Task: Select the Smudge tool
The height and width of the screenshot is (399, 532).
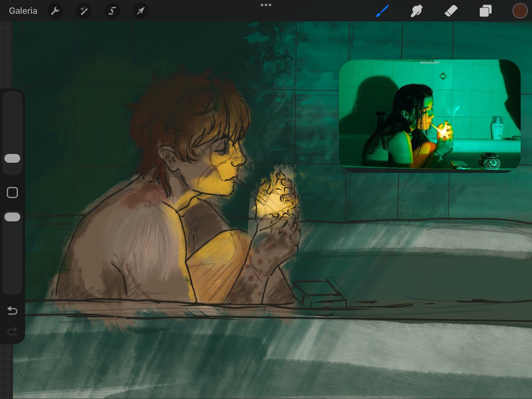Action: [416, 11]
